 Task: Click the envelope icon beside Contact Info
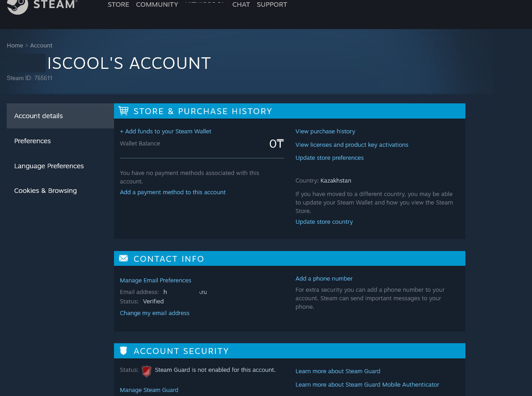[x=123, y=259]
